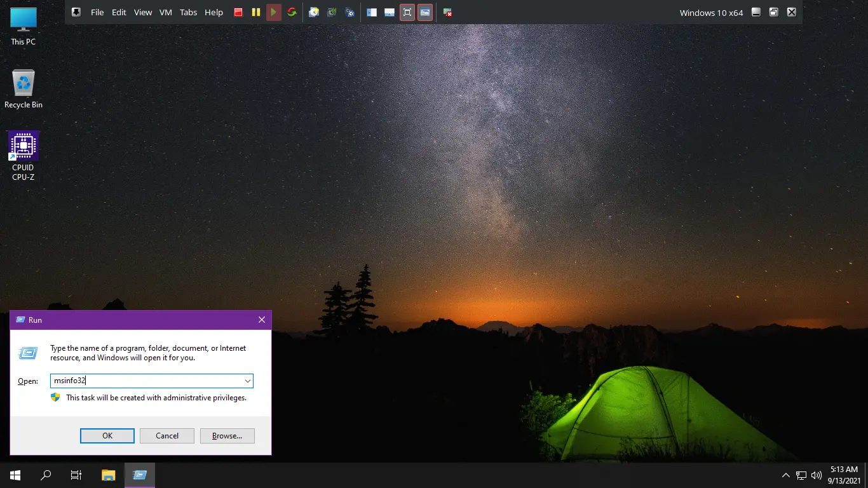The image size is (868, 488).
Task: Click the restart VM icon
Action: 292,12
